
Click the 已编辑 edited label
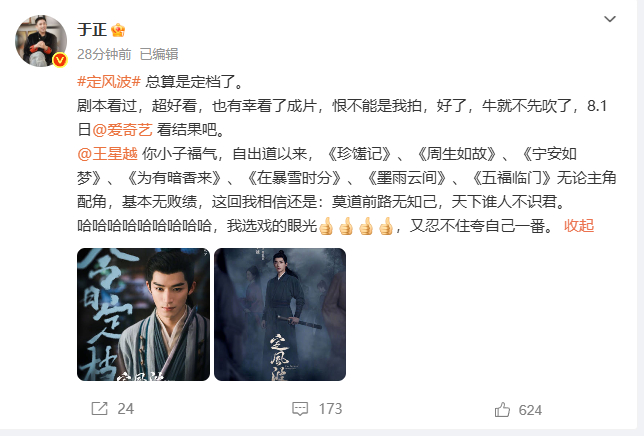pos(159,54)
